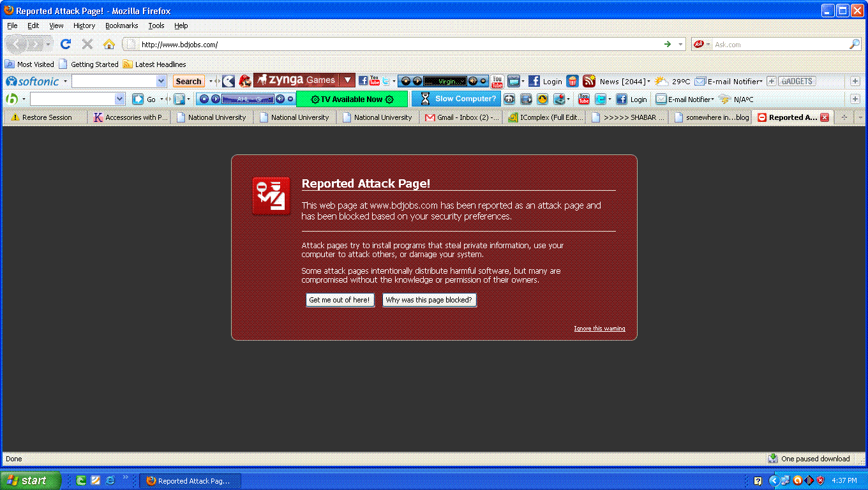Switch to the IComplex (Full Edit... tab

tap(544, 117)
